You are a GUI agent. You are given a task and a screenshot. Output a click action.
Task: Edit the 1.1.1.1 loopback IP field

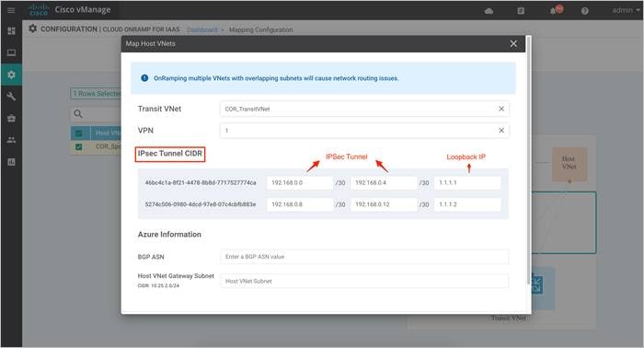467,182
